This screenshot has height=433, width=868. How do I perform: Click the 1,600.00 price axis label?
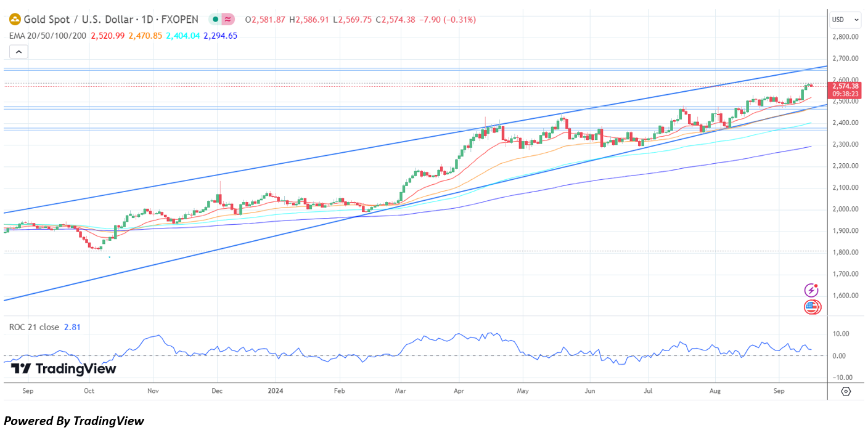pyautogui.click(x=845, y=296)
